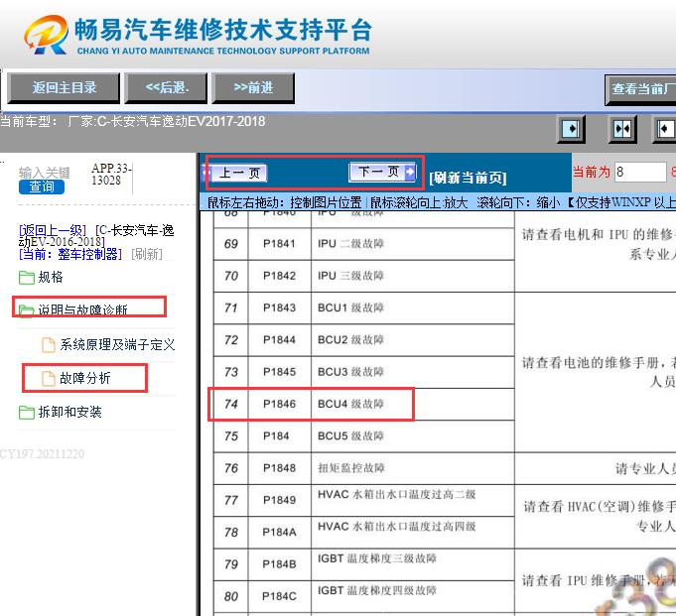676x616 pixels.
Task: Select fault code P1842 cell
Action: pyautogui.click(x=279, y=276)
